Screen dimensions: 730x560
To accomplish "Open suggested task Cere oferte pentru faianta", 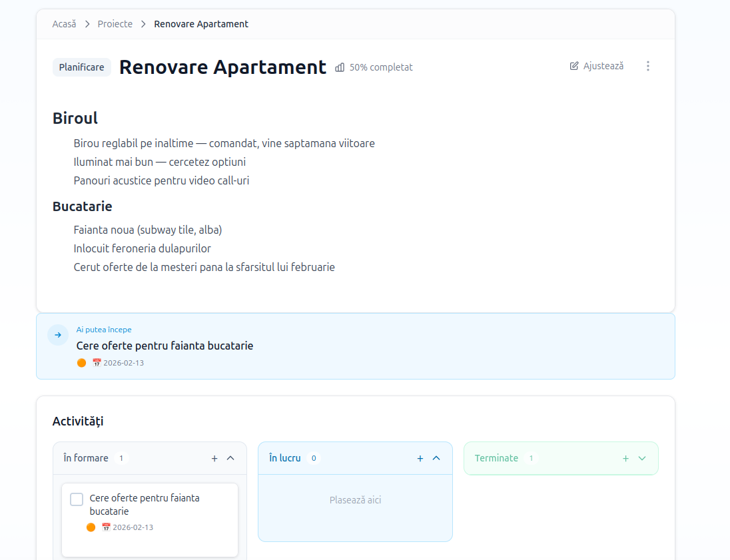I will click(x=165, y=346).
